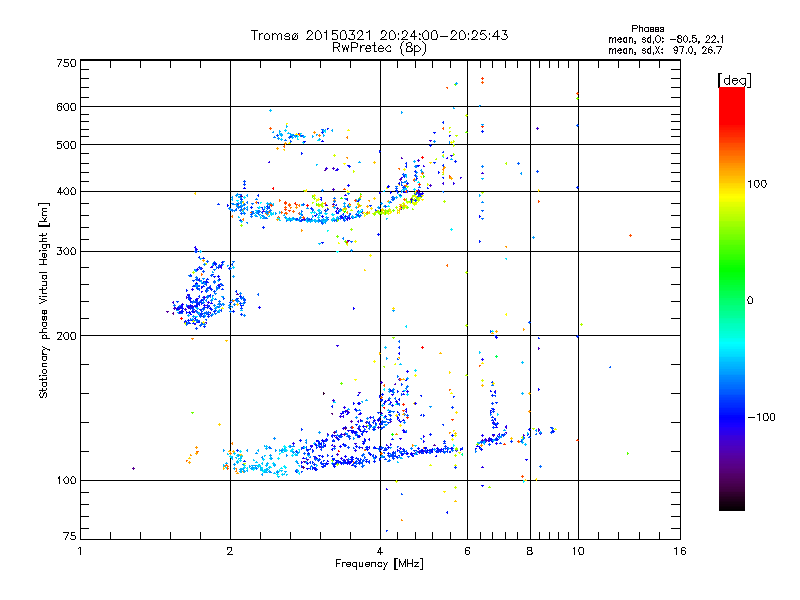
Task: Click the color bar's "0" tick label
Action: coord(749,301)
